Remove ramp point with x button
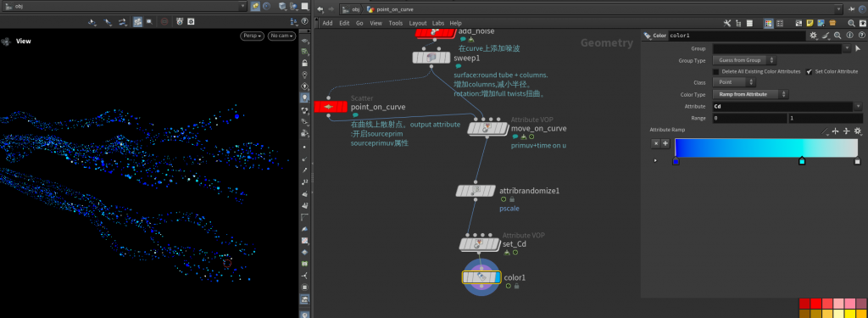The image size is (868, 318). pyautogui.click(x=656, y=143)
